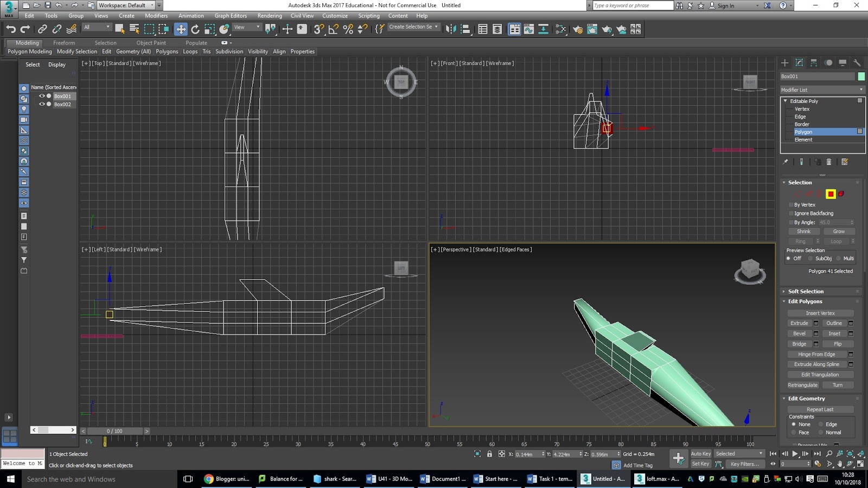Toggle visibility eye for Box002

(42, 104)
